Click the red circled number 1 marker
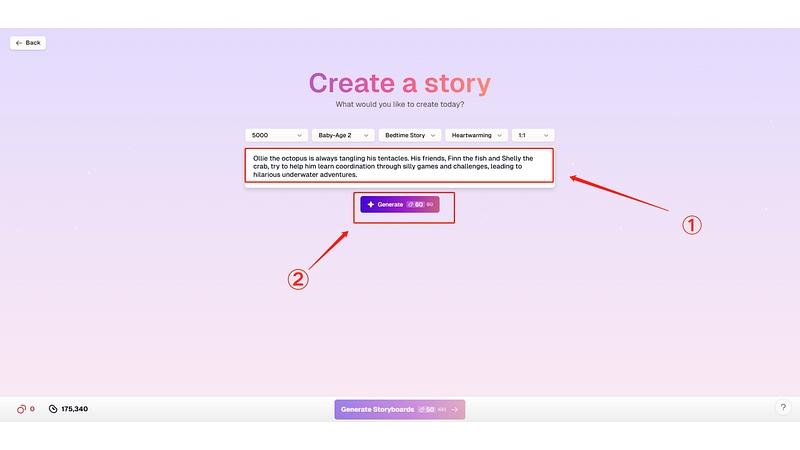Screen dimensions: 800x450 (x=691, y=225)
